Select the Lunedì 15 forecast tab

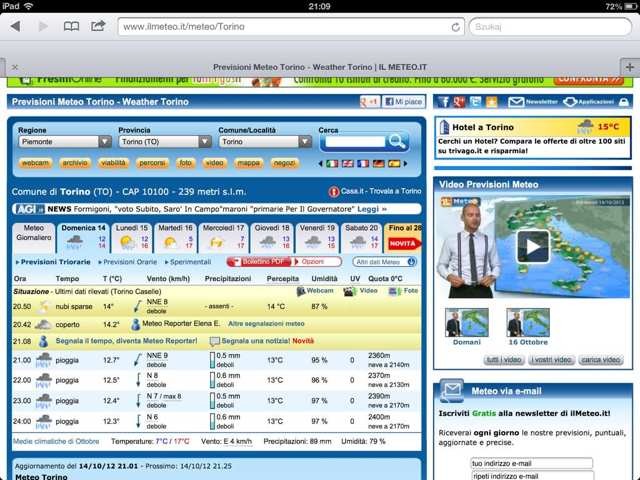(131, 238)
